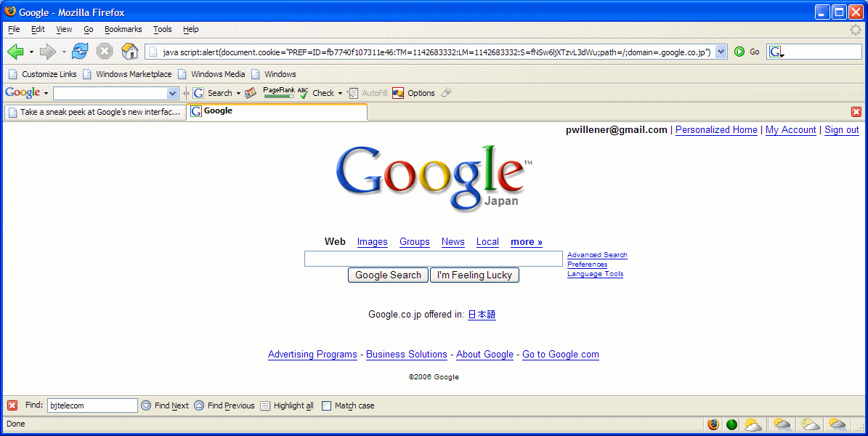Switch to the 'Take a sneak peek' tab
The width and height of the screenshot is (868, 436).
coord(95,112)
